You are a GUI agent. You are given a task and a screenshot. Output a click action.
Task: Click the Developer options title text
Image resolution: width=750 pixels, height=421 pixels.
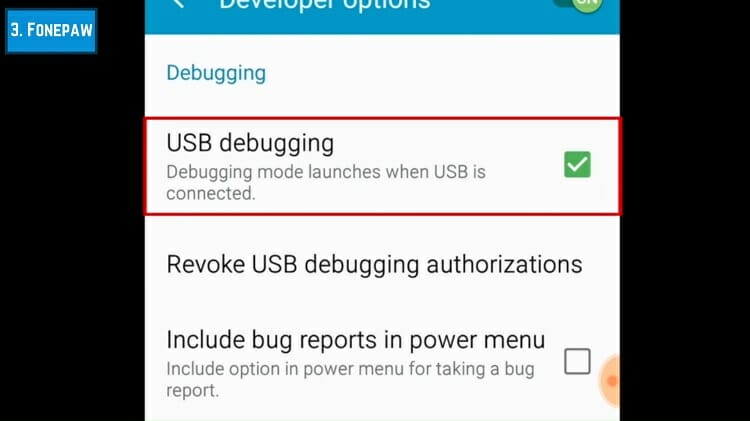325,5
